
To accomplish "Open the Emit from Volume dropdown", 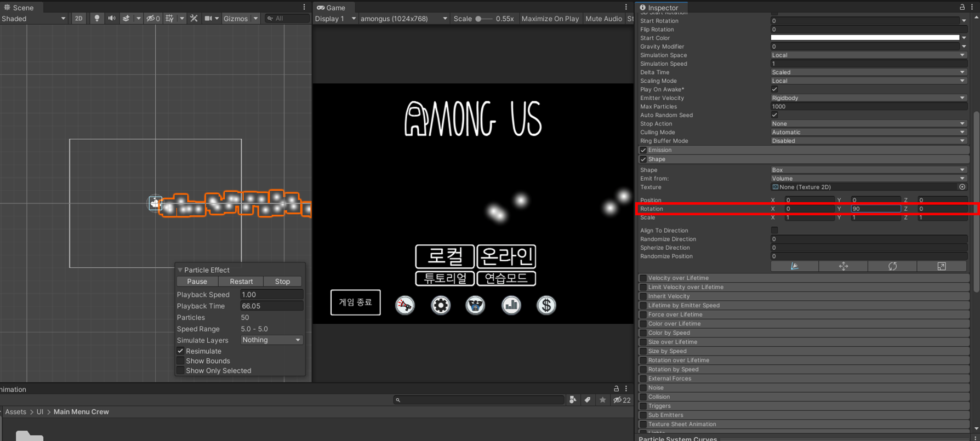I will [869, 179].
